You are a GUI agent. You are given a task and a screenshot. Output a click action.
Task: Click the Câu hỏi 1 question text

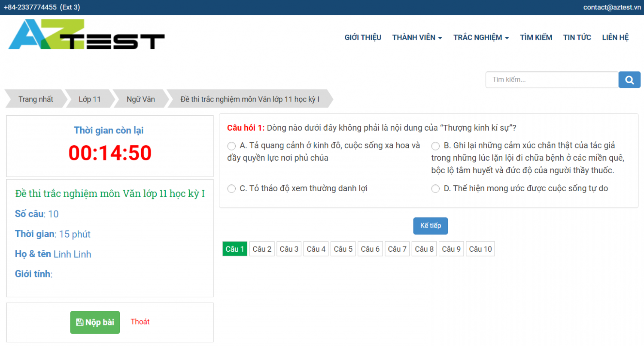pyautogui.click(x=372, y=128)
